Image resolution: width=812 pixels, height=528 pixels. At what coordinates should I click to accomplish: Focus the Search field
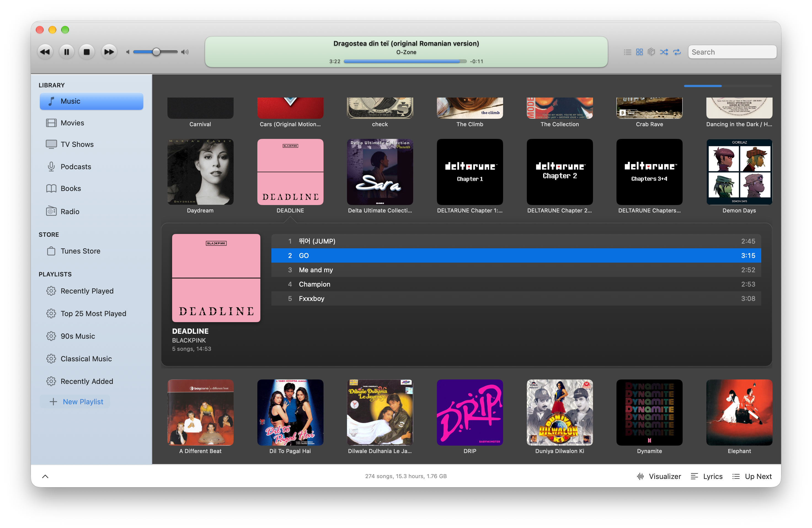(732, 52)
